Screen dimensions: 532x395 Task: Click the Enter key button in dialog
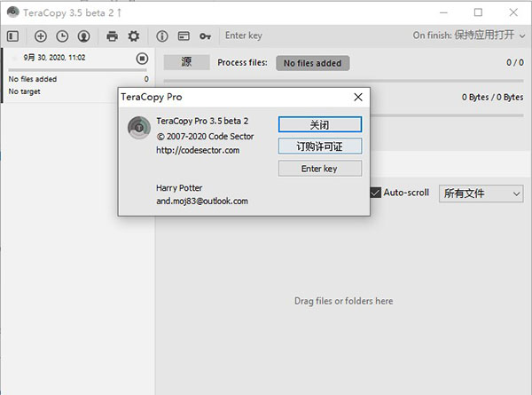pyautogui.click(x=320, y=169)
